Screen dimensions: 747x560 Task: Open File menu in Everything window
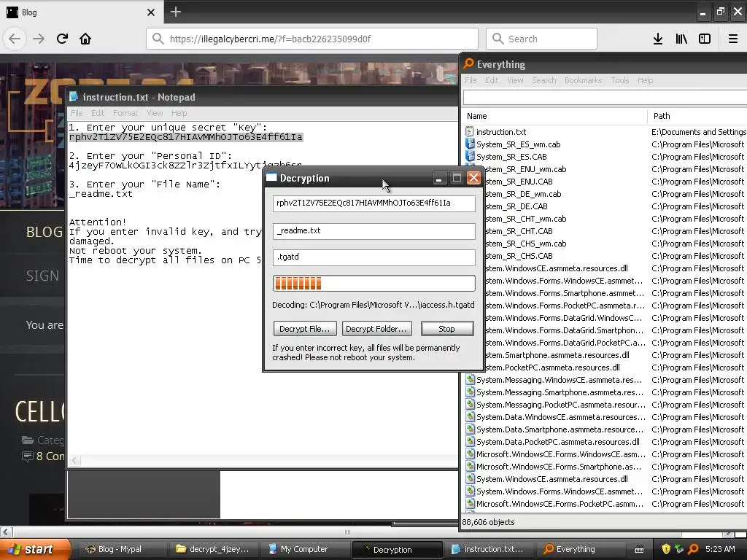(471, 80)
